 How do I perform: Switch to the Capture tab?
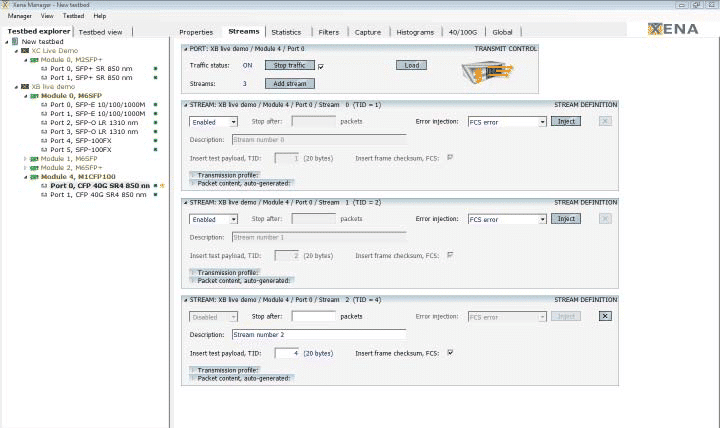tap(368, 32)
